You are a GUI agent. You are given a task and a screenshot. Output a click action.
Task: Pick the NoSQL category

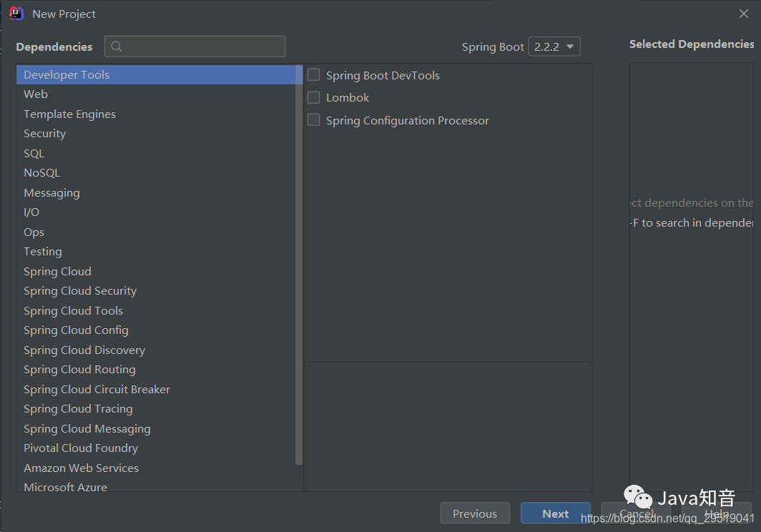coord(156,173)
